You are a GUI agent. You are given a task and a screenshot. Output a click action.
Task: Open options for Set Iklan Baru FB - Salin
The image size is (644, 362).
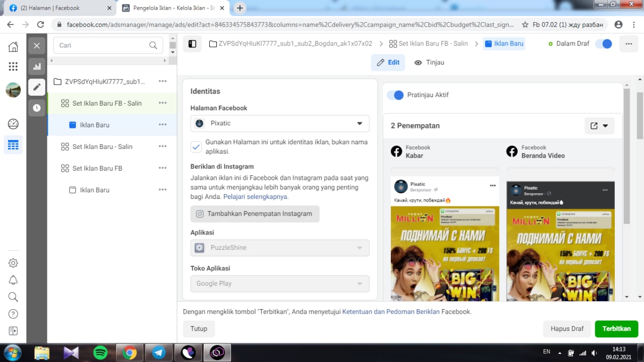163,103
